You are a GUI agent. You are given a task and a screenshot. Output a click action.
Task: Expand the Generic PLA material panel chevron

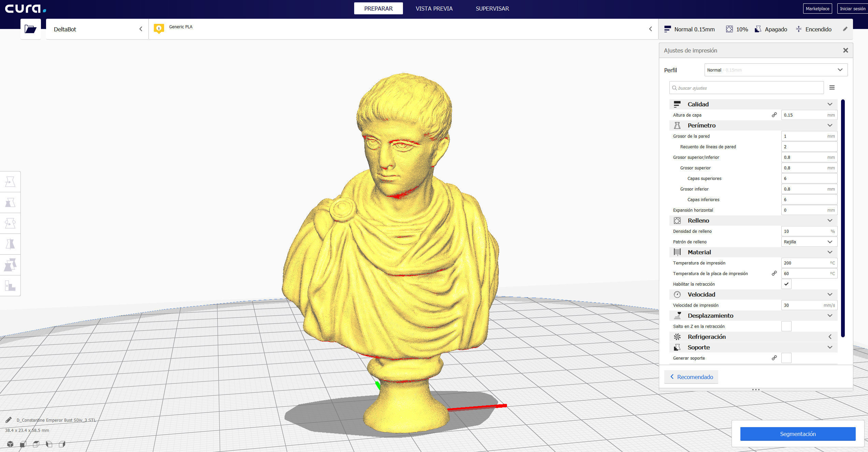coord(650,29)
